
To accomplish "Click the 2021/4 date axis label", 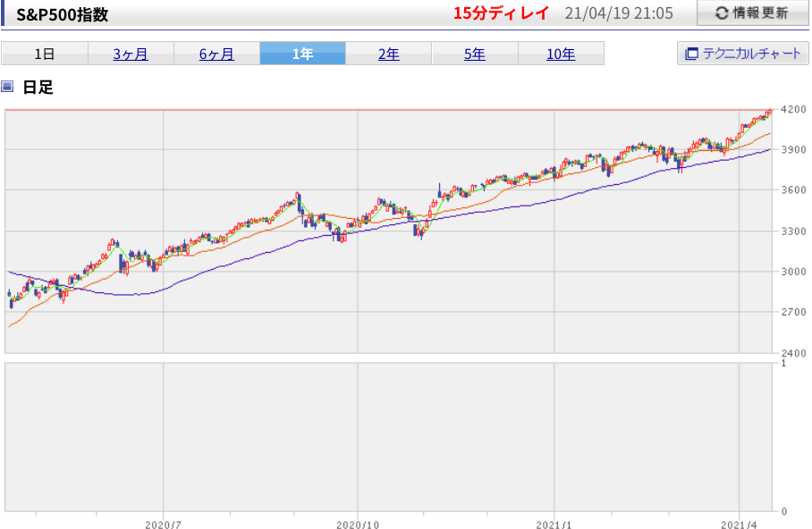I will (x=739, y=525).
